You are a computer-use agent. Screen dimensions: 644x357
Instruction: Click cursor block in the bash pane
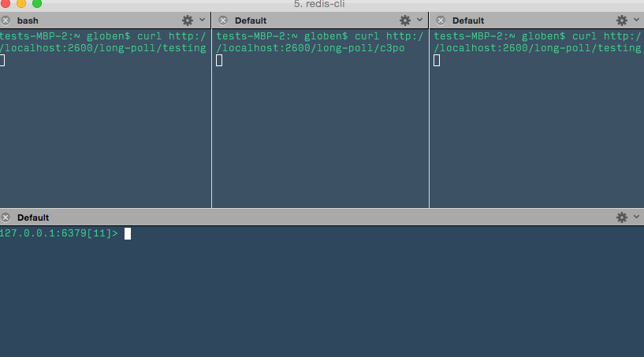tap(2, 61)
